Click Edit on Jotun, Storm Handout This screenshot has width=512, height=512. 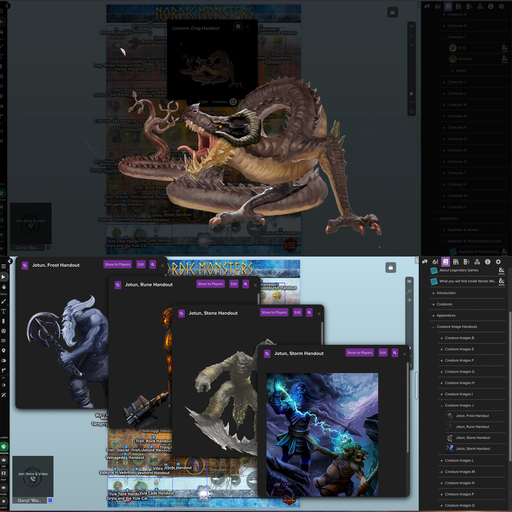point(383,353)
